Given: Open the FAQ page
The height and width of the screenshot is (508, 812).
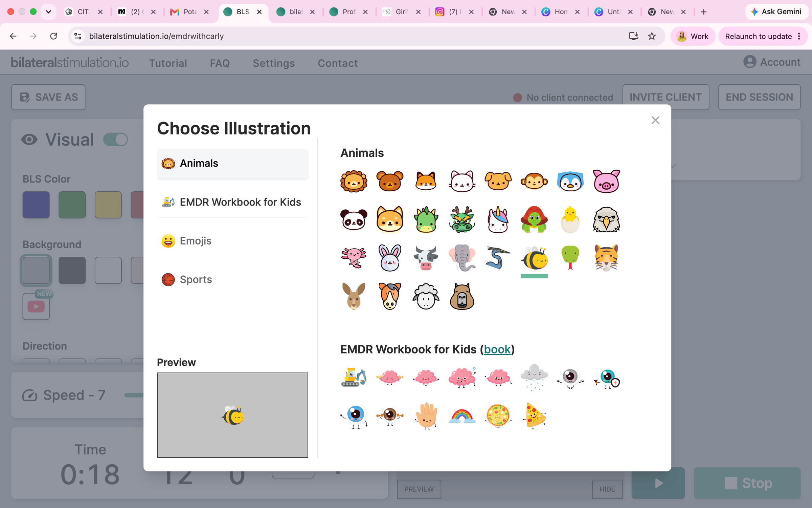Looking at the screenshot, I should [220, 63].
